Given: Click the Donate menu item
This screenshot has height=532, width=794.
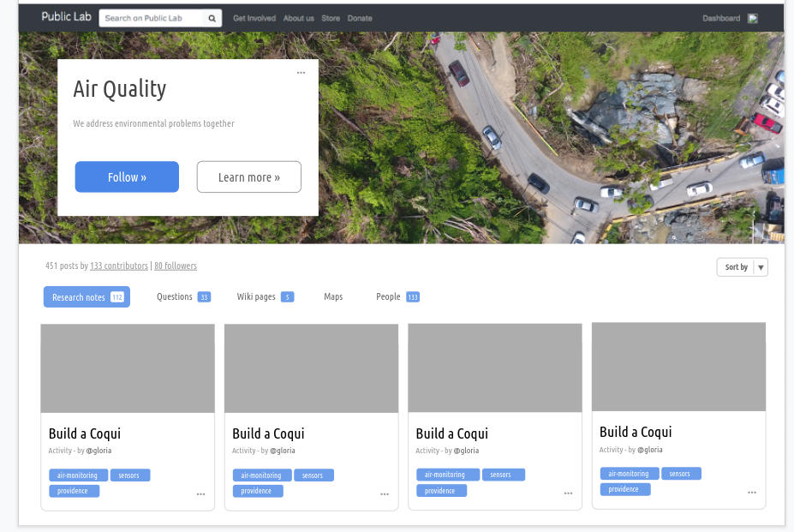Looking at the screenshot, I should pos(359,18).
